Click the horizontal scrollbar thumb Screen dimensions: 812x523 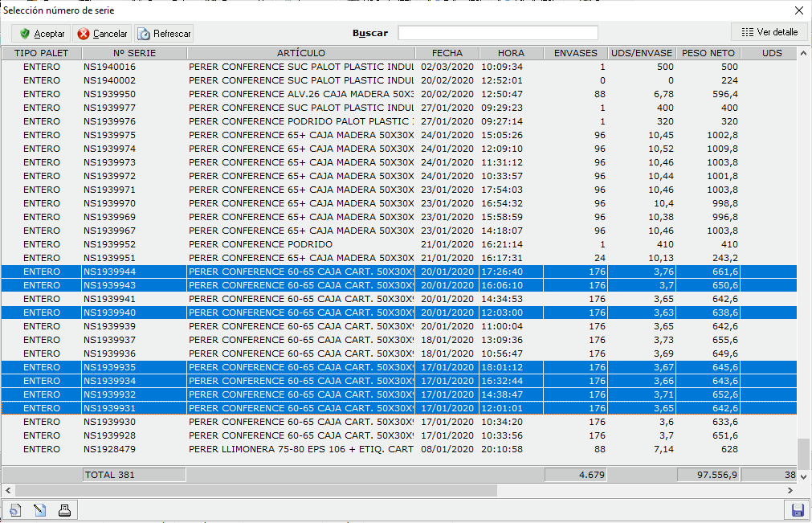pos(256,490)
